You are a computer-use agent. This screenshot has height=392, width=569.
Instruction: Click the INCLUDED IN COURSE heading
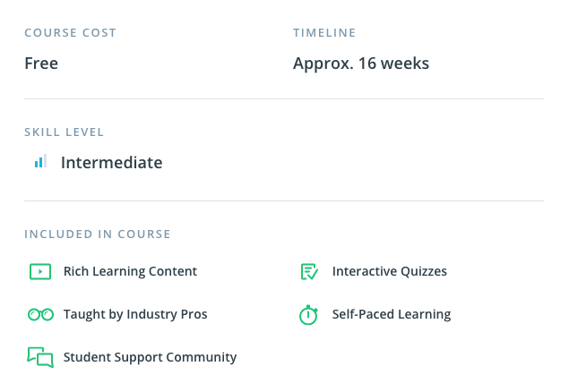(97, 234)
